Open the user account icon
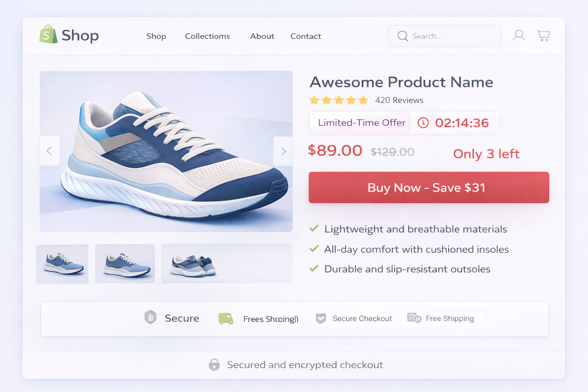Viewport: 588px width, 392px height. [x=519, y=36]
